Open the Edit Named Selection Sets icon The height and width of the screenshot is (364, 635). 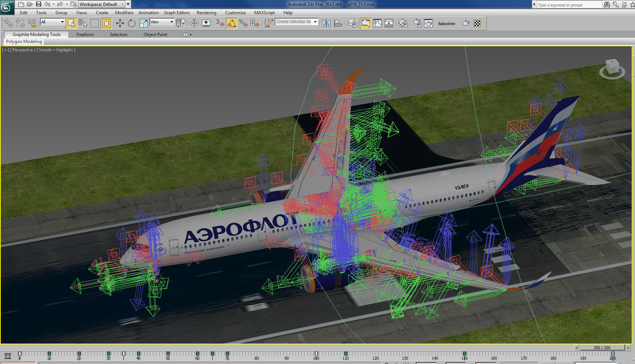pyautogui.click(x=268, y=23)
